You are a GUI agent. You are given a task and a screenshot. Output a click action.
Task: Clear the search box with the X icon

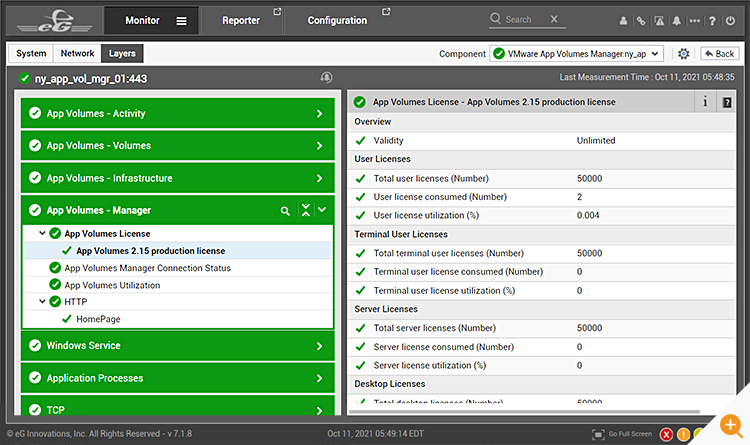(x=554, y=19)
